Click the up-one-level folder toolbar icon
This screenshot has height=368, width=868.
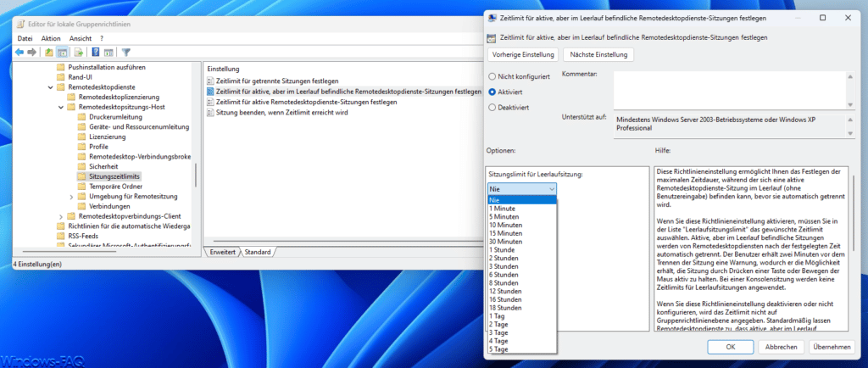[48, 52]
